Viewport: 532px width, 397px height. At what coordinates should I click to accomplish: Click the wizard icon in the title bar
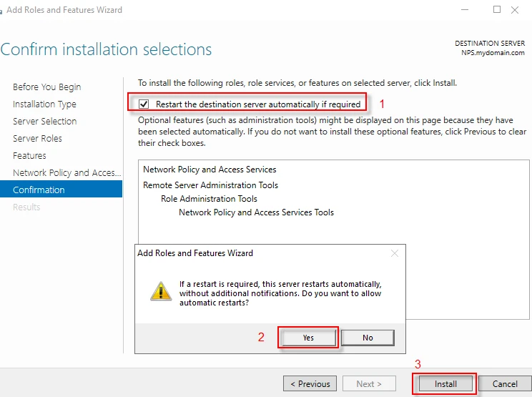[2, 10]
